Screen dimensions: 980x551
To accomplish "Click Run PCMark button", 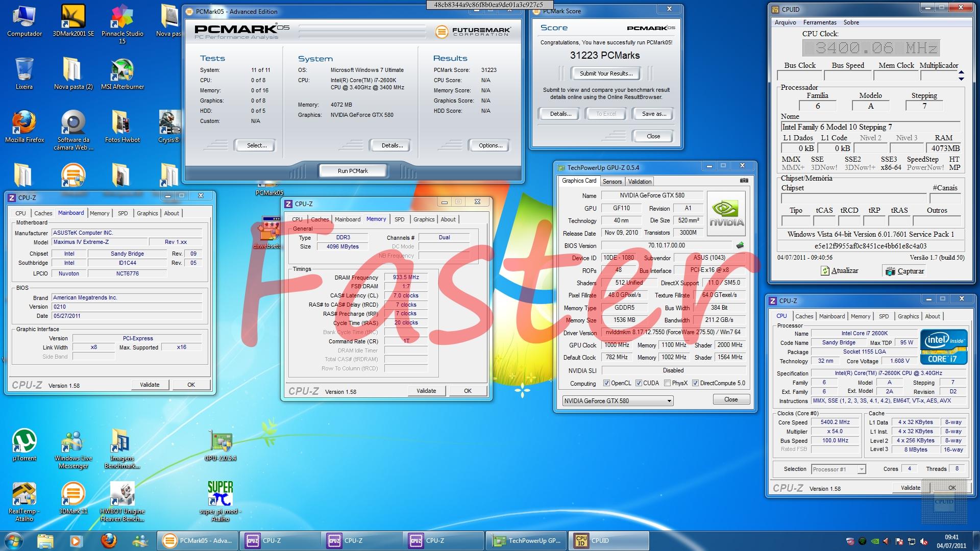I will (353, 171).
